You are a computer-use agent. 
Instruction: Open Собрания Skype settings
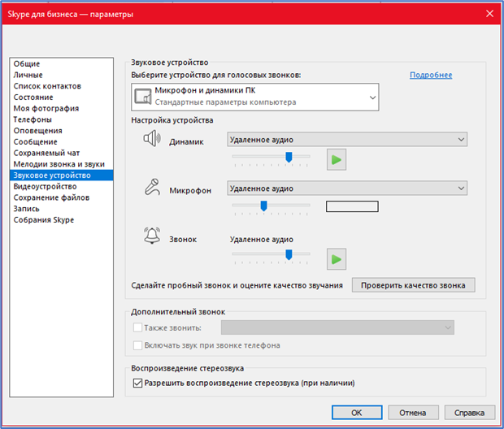(x=62, y=220)
